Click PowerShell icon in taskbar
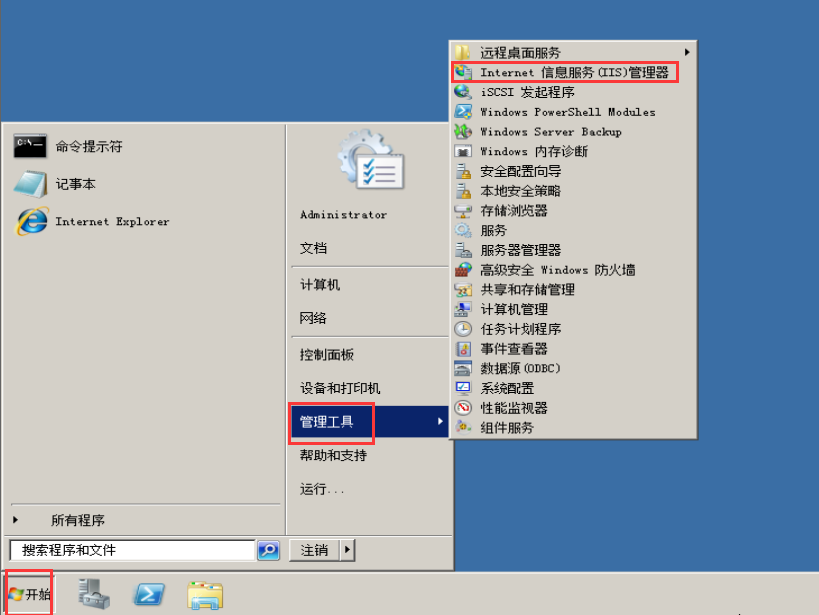Viewport: 819px width, 615px height. pyautogui.click(x=149, y=595)
